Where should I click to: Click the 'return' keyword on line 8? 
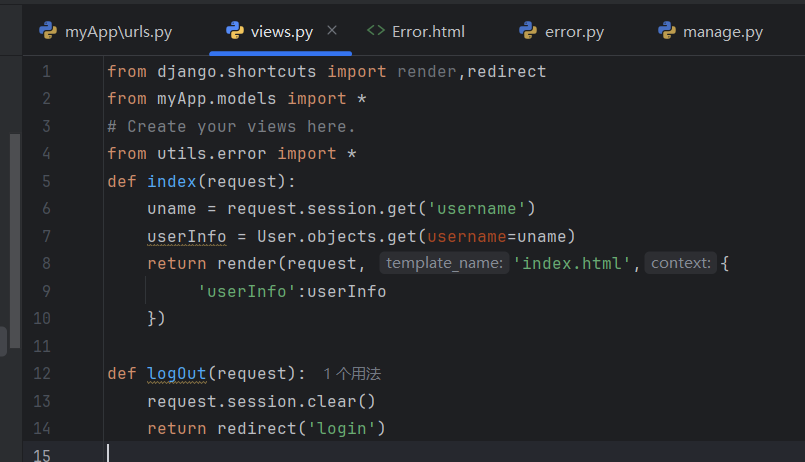point(177,263)
